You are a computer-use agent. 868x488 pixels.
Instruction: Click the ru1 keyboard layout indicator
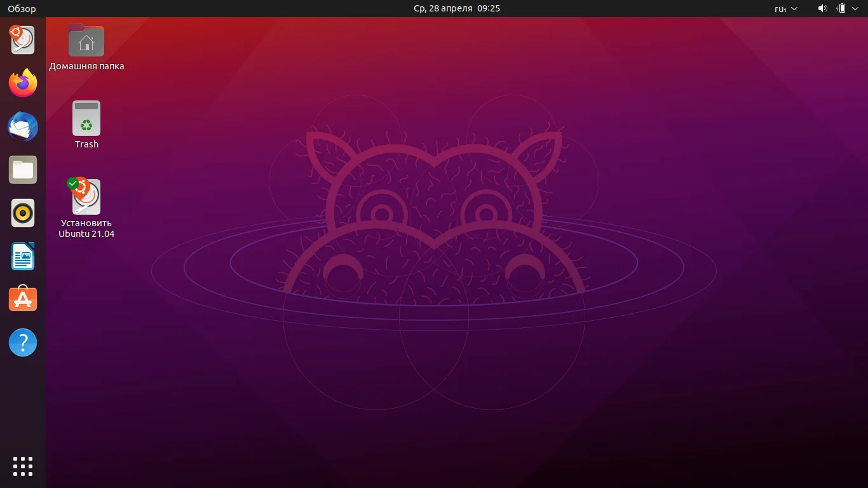click(780, 8)
